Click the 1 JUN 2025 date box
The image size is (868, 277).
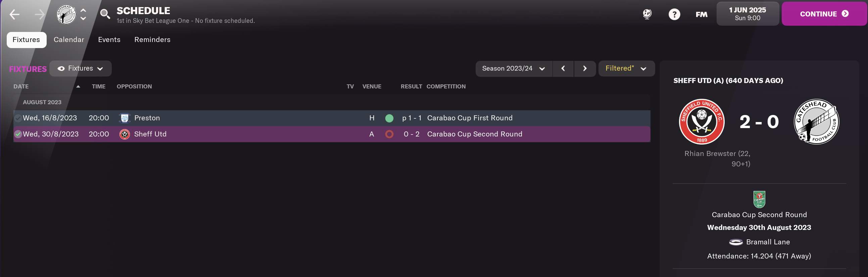[748, 14]
